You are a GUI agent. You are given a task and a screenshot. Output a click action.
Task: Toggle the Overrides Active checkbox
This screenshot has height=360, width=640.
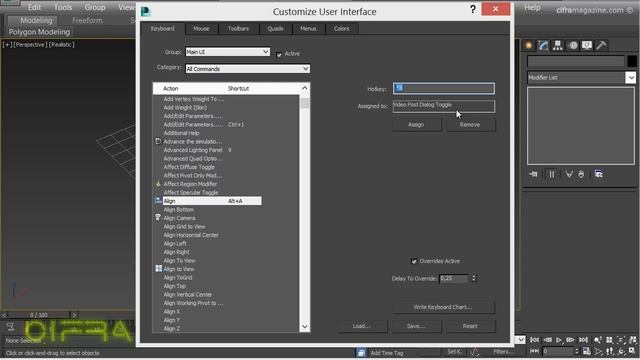tap(414, 261)
